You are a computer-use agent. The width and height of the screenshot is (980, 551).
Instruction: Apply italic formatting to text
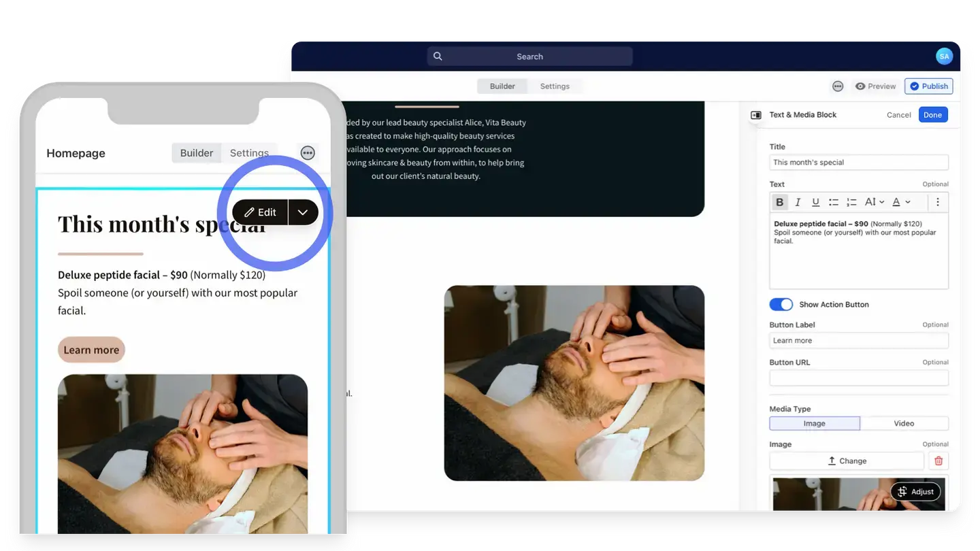pos(798,202)
